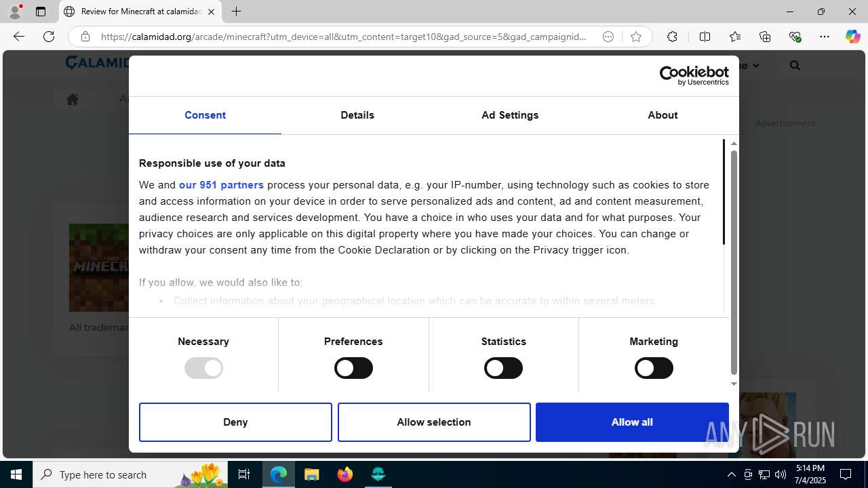Click the site search magnifier icon
The image size is (868, 488).
tap(795, 66)
